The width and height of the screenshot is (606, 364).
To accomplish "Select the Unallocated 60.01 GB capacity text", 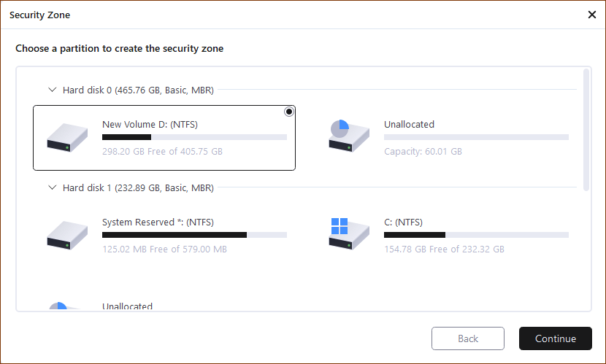I will 423,152.
